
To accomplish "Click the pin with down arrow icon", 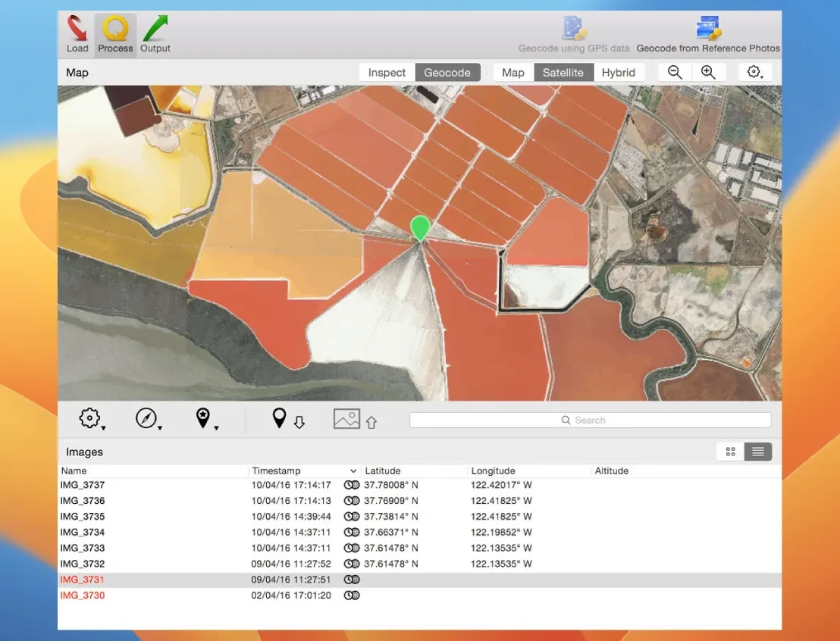I will point(288,419).
